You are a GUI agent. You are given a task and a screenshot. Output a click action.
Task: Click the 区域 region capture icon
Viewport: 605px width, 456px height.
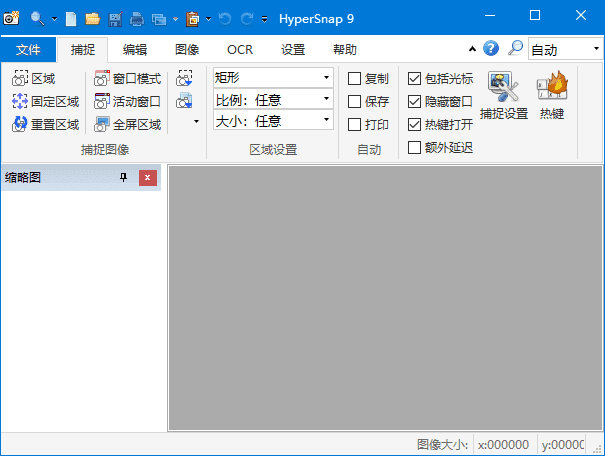[20, 78]
